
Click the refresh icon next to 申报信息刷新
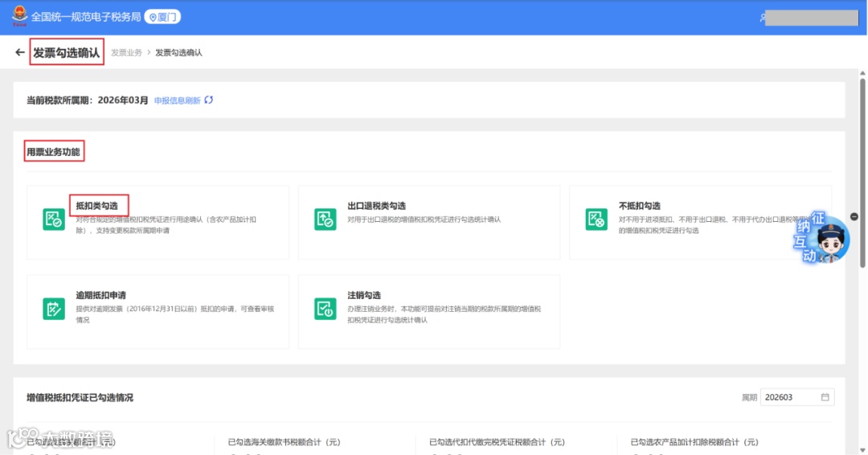click(x=209, y=100)
